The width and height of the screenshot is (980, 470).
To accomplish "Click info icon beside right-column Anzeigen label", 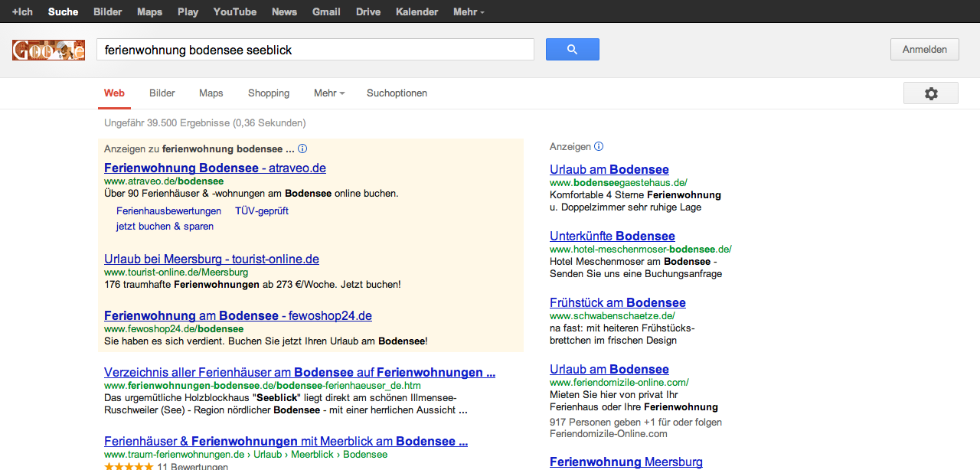I will tap(599, 146).
